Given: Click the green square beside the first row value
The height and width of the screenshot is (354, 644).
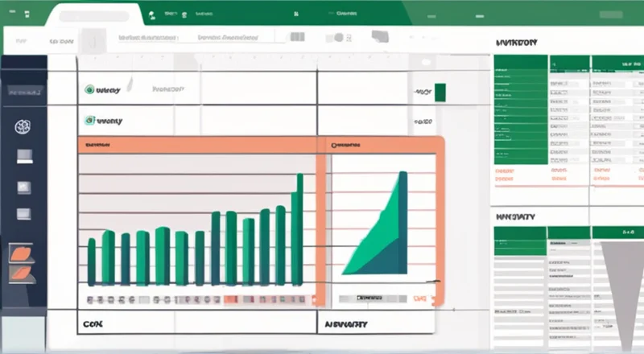Looking at the screenshot, I should [440, 92].
